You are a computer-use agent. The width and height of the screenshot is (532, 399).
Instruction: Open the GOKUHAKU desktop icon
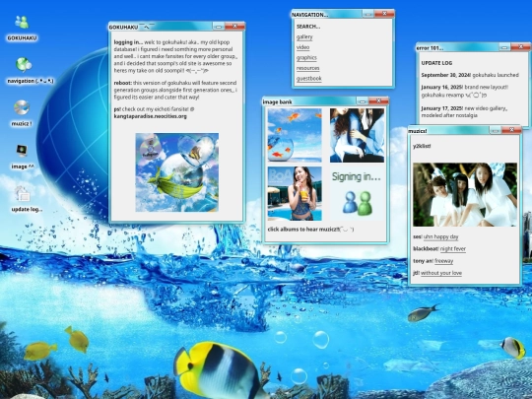tap(22, 23)
